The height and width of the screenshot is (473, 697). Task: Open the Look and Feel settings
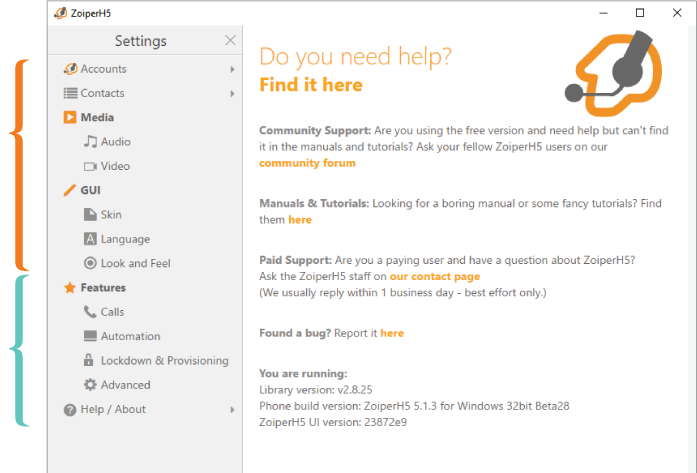click(x=135, y=263)
